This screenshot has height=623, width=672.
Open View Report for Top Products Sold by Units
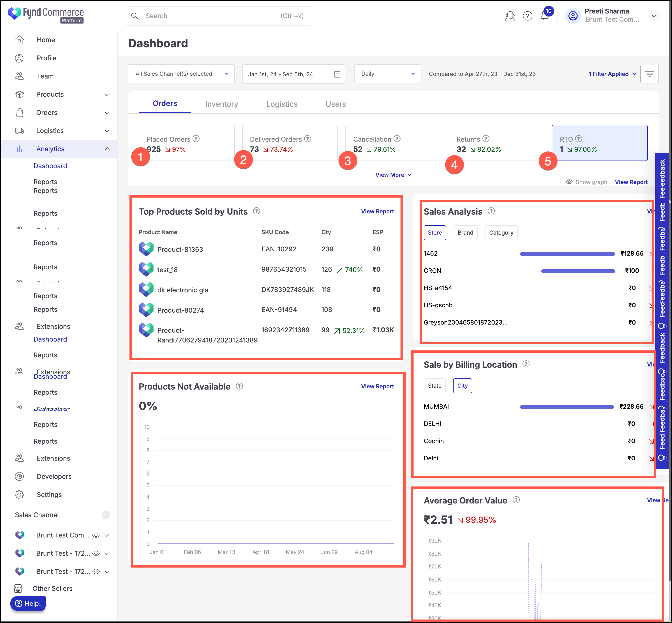coord(377,211)
